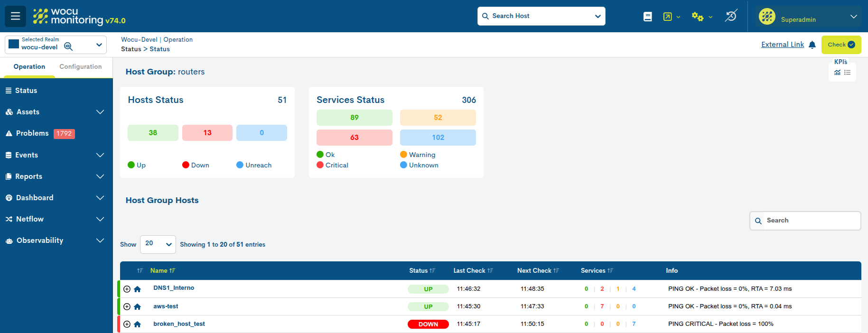The width and height of the screenshot is (868, 333).
Task: Click the home icon for broken_host_test
Action: pyautogui.click(x=138, y=324)
